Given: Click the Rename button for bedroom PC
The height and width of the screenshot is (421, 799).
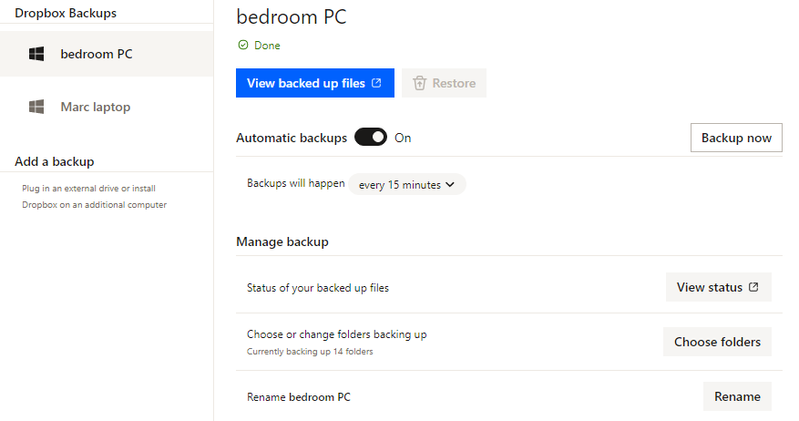Looking at the screenshot, I should click(x=737, y=396).
